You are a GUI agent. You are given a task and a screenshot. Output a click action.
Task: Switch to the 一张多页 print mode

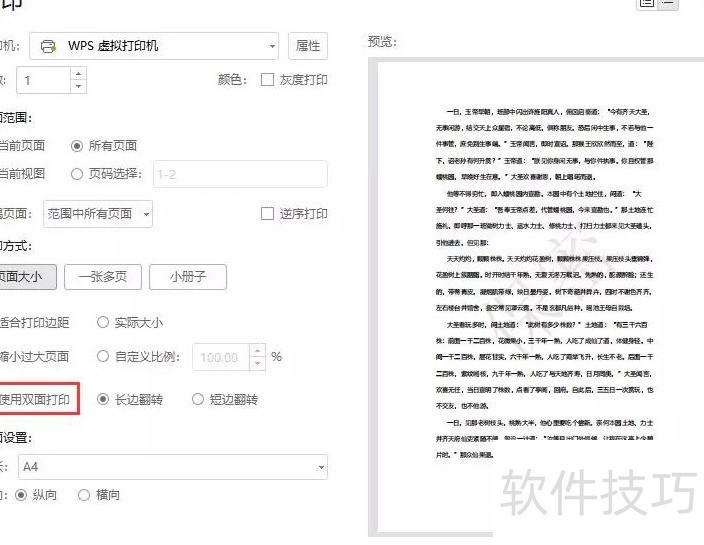[x=103, y=277]
